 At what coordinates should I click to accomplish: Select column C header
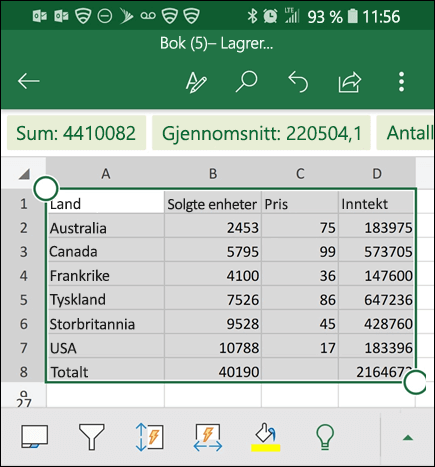(300, 174)
